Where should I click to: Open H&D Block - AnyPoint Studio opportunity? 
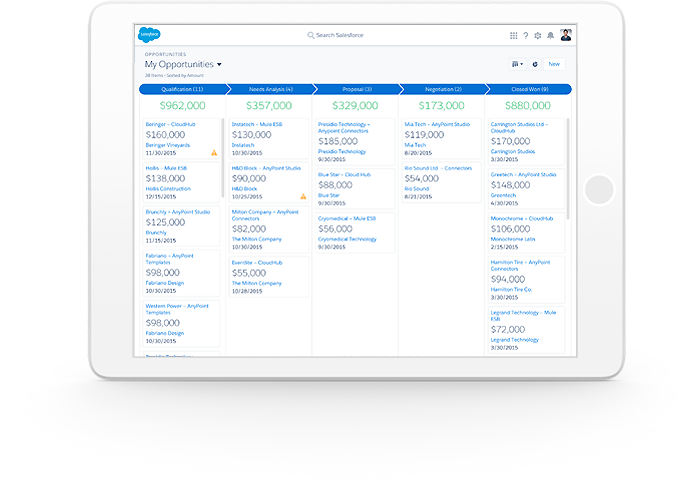point(266,168)
